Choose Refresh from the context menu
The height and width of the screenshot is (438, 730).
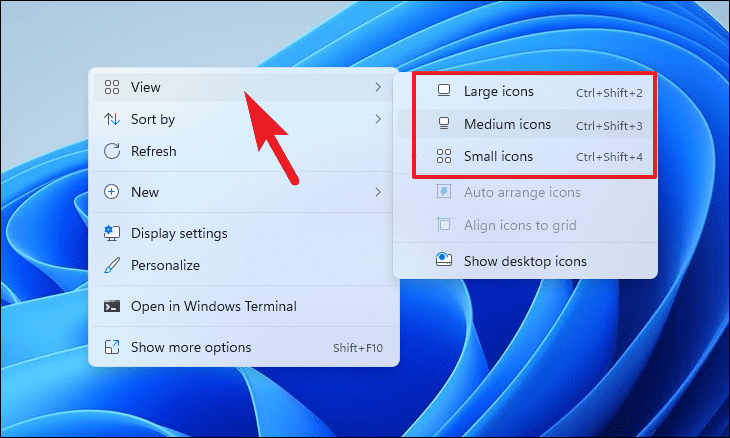(x=244, y=151)
